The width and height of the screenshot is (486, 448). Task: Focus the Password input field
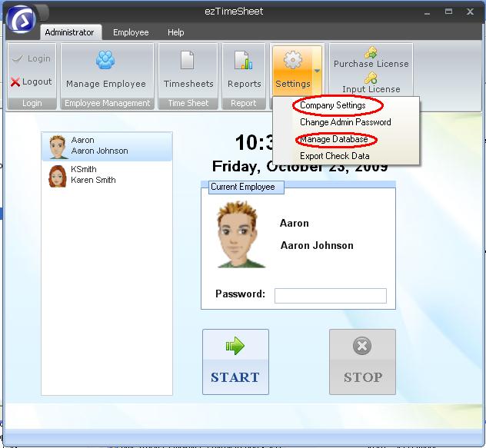(331, 296)
